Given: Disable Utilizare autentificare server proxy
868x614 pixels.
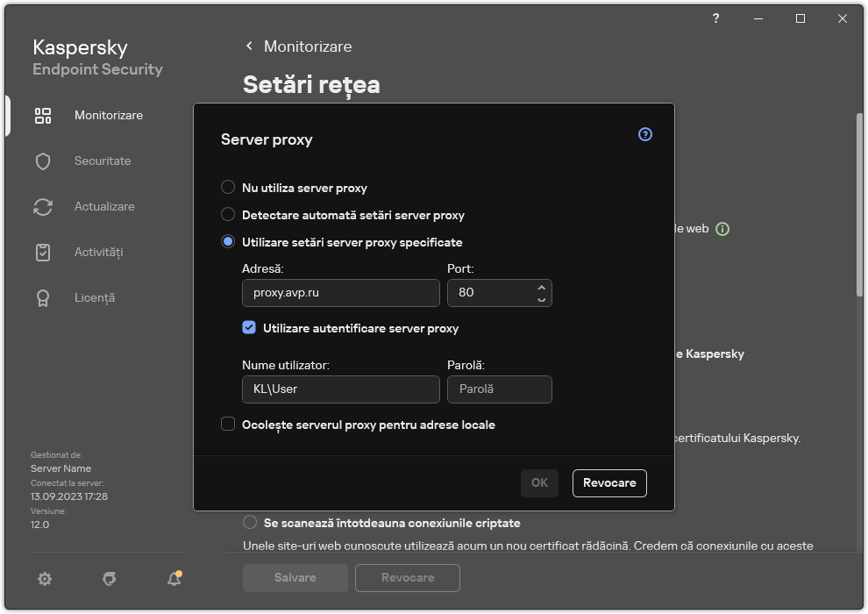Looking at the screenshot, I should coord(248,328).
